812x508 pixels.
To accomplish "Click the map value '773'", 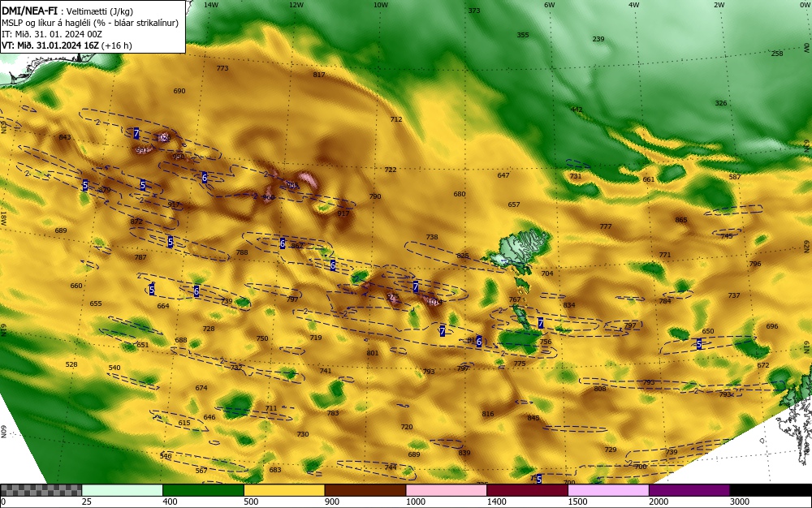I will point(222,68).
